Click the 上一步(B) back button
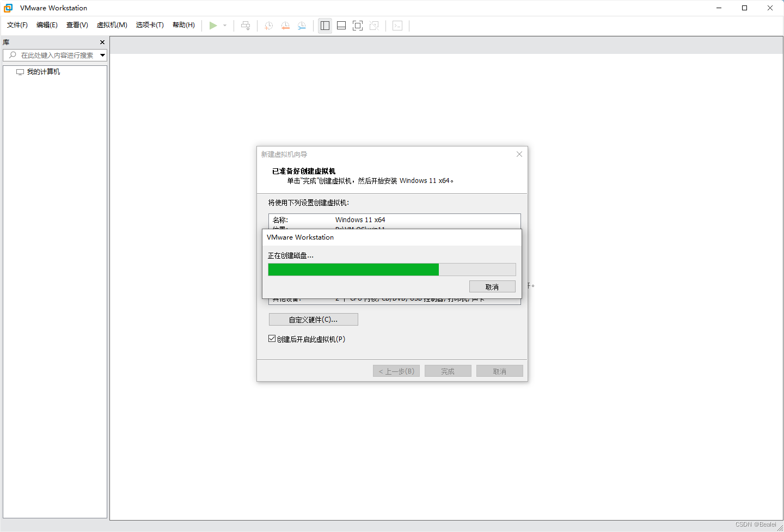The height and width of the screenshot is (532, 784). point(396,371)
